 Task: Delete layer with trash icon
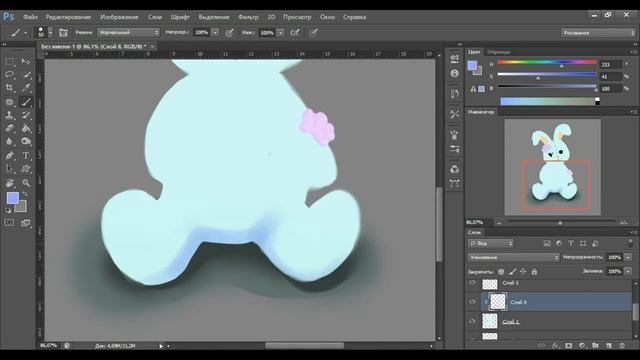622,345
